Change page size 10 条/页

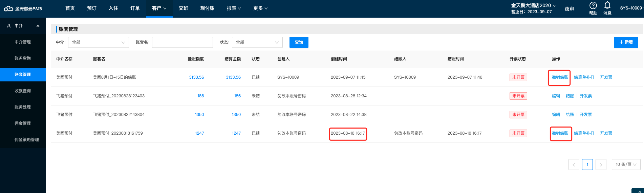626,165
